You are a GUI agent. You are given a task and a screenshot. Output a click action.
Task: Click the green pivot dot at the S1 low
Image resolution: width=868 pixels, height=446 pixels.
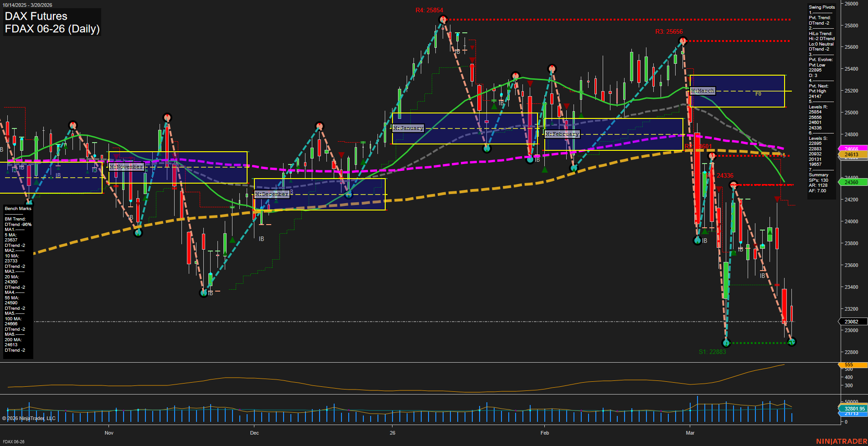pos(726,343)
